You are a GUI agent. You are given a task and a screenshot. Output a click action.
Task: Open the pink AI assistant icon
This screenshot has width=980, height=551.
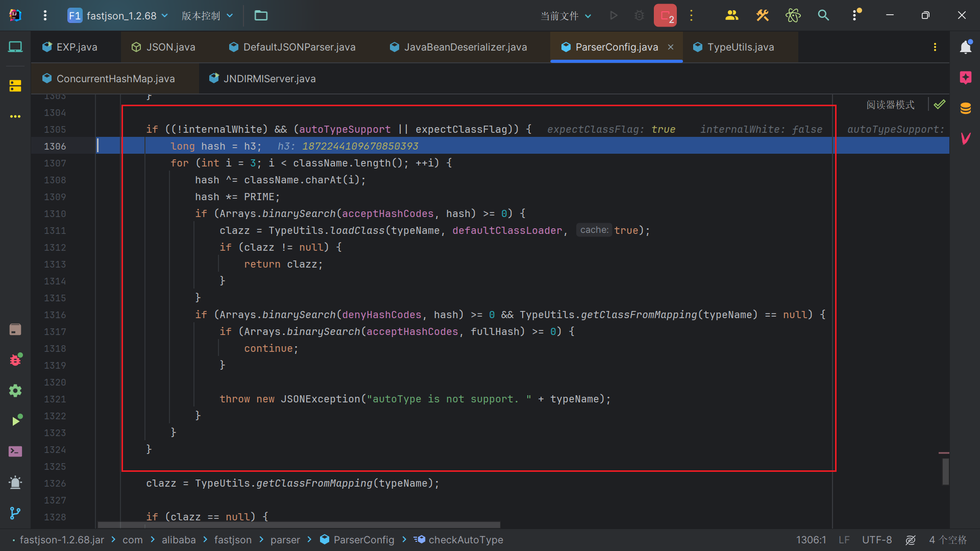966,78
